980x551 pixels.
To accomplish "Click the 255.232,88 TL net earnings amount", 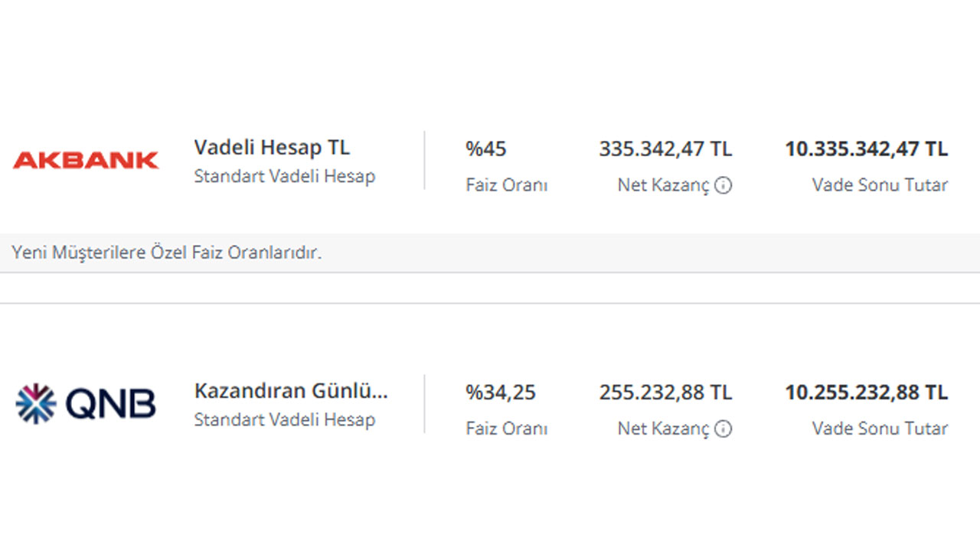I will point(665,393).
